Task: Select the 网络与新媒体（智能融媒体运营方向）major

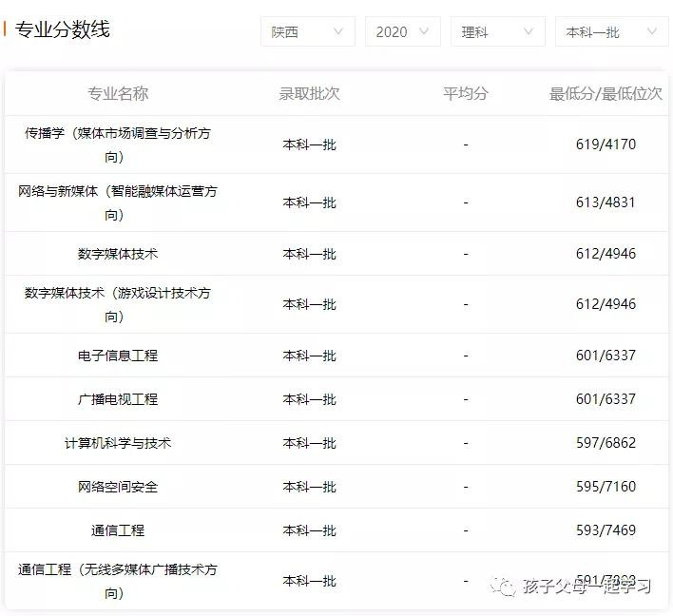Action: tap(118, 202)
